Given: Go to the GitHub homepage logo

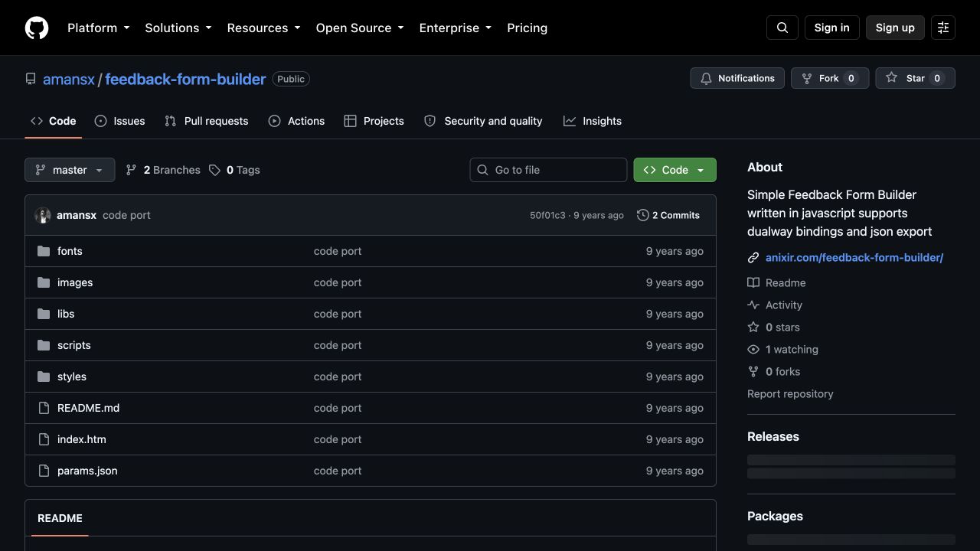Looking at the screenshot, I should coord(37,28).
